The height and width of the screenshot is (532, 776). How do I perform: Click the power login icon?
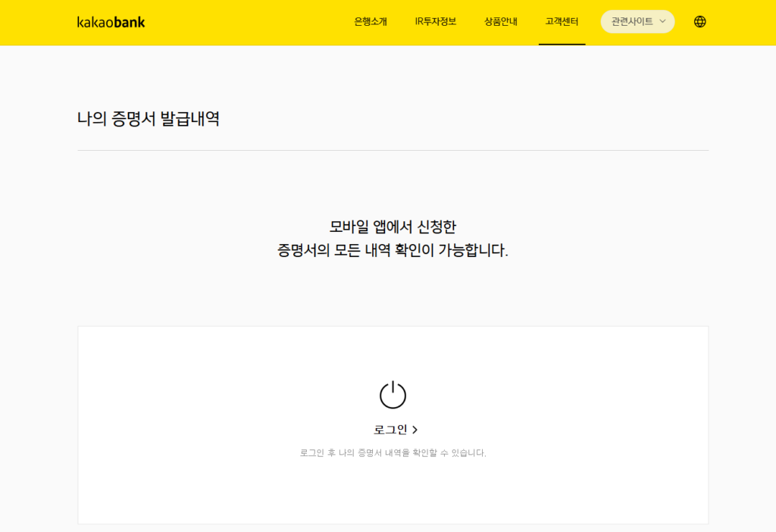click(393, 394)
